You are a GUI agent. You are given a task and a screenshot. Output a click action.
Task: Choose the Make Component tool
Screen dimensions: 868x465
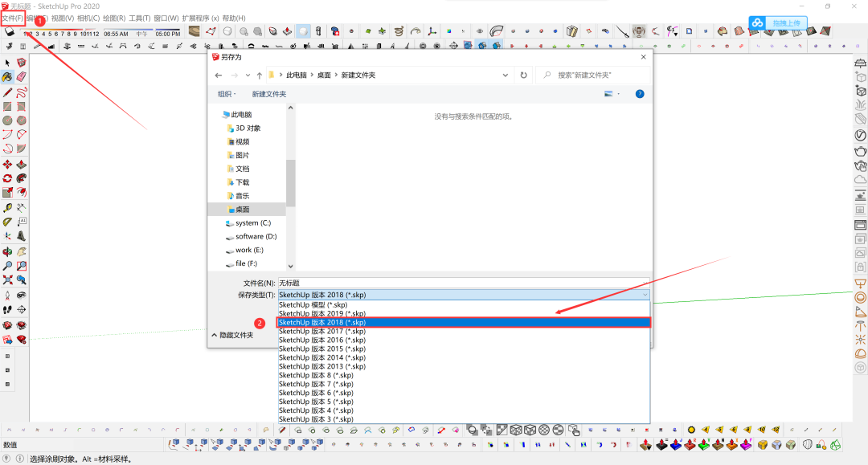click(21, 63)
